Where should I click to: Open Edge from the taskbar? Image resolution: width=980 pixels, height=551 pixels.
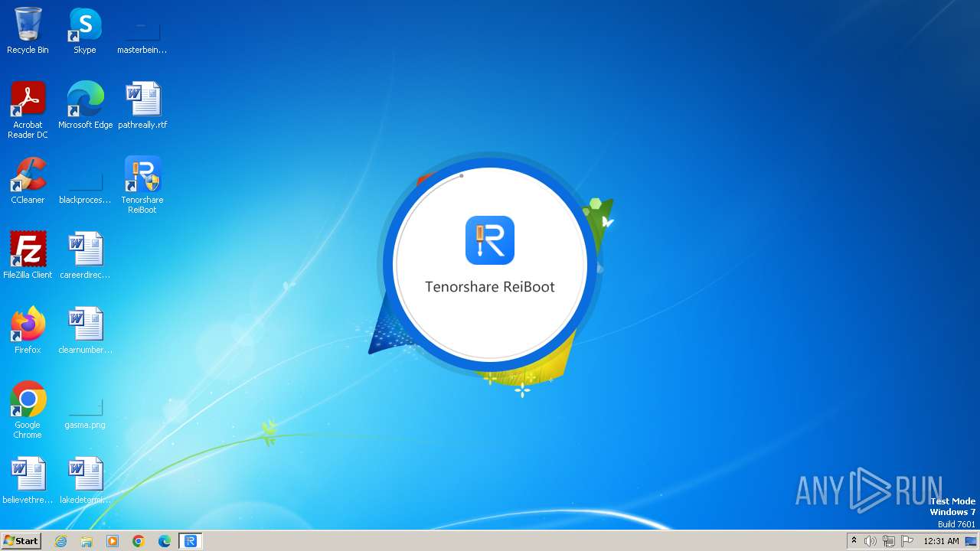(x=165, y=541)
